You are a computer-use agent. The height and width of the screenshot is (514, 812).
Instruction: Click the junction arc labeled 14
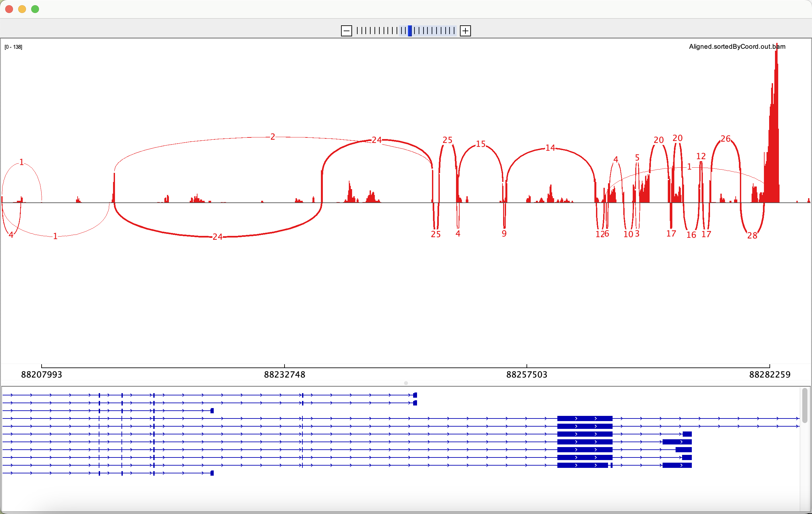pos(550,148)
